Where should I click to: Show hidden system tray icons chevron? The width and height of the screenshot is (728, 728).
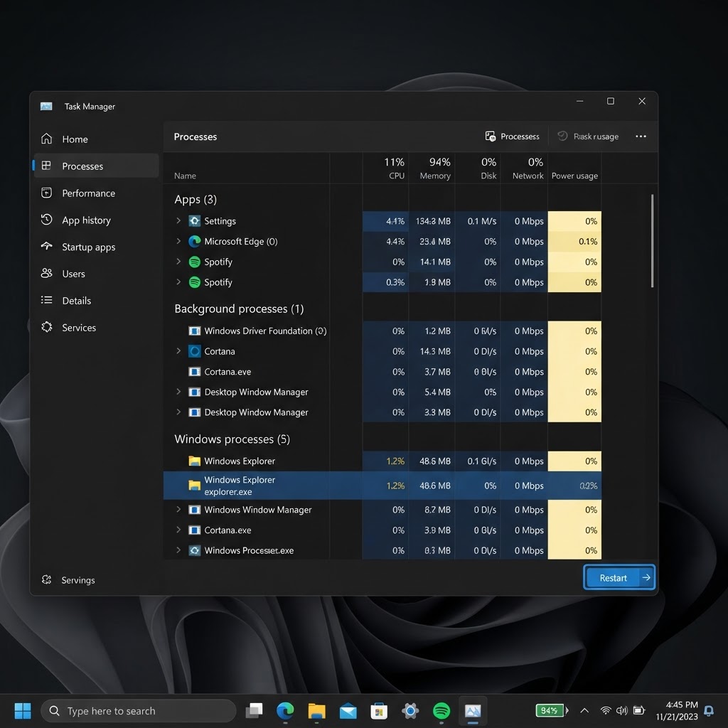[584, 710]
